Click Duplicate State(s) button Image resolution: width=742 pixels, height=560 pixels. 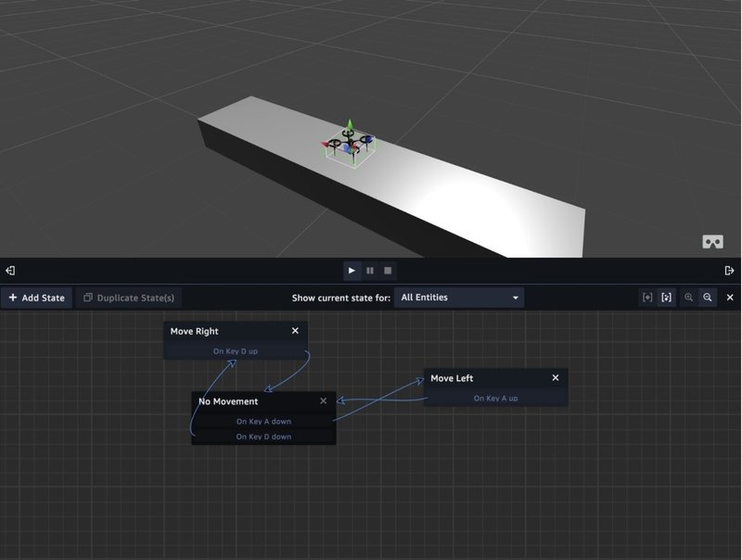click(x=129, y=298)
